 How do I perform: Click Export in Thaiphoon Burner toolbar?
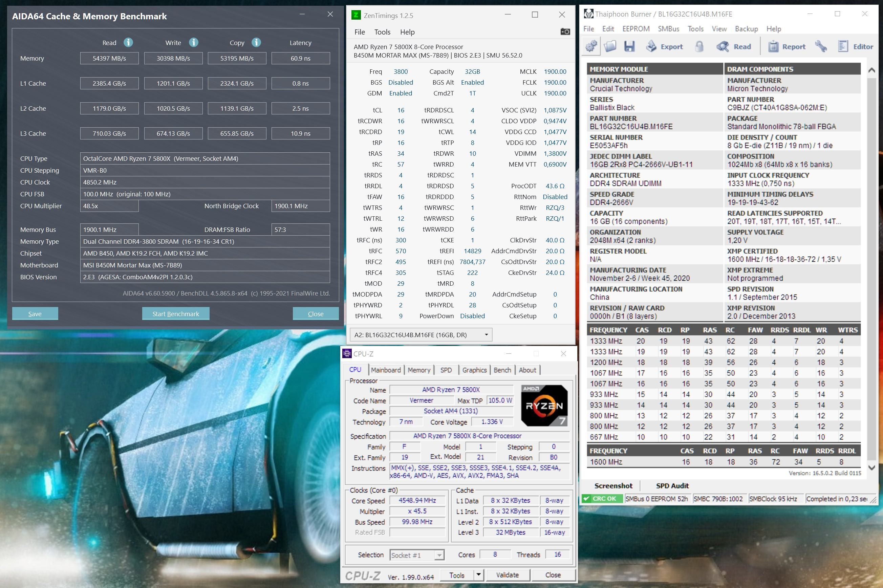pos(664,46)
